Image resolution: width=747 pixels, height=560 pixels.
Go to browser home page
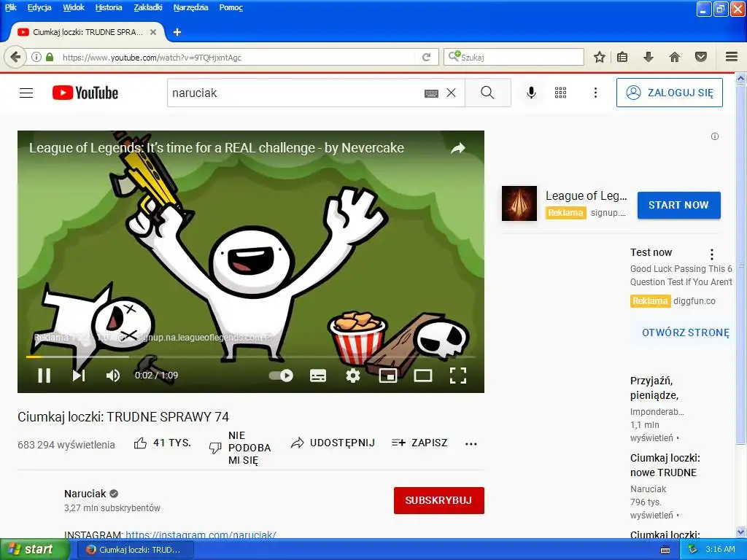675,57
